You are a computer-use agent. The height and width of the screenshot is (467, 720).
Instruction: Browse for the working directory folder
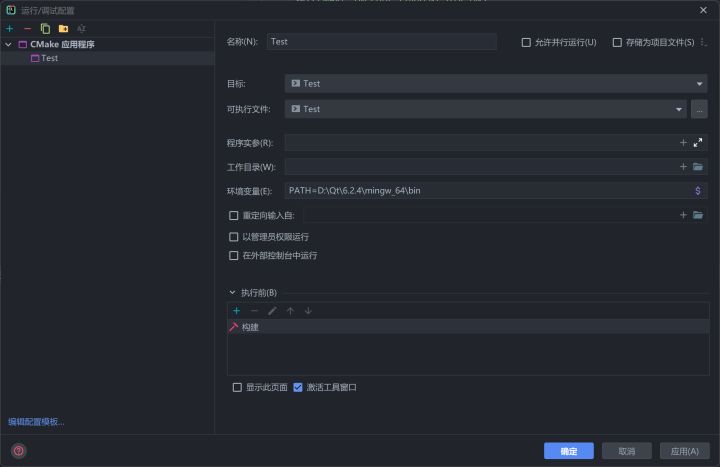tap(698, 167)
